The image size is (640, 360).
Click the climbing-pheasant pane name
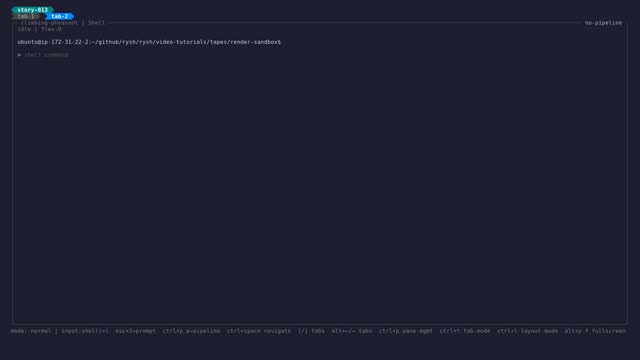49,23
